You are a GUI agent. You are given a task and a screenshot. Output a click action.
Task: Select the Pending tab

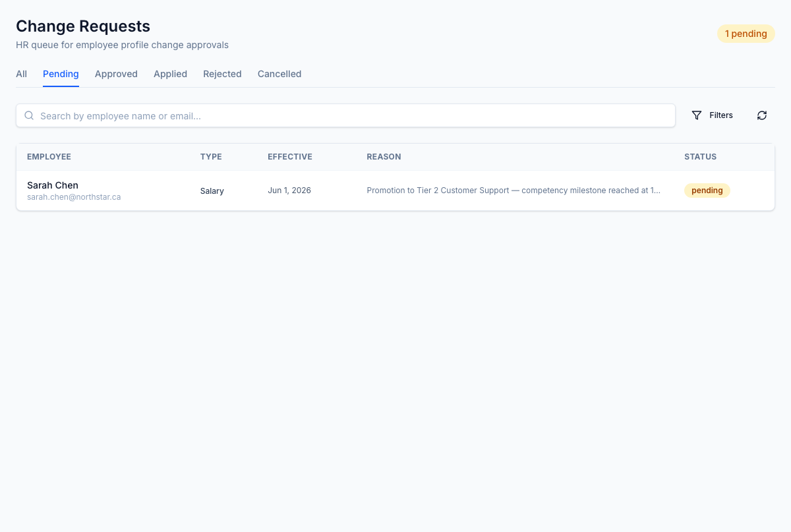click(x=61, y=74)
